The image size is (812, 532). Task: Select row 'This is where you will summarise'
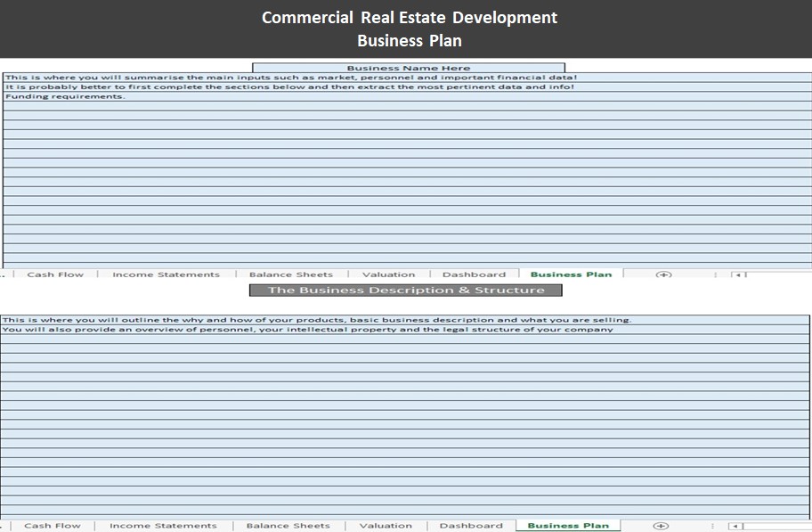pyautogui.click(x=407, y=78)
